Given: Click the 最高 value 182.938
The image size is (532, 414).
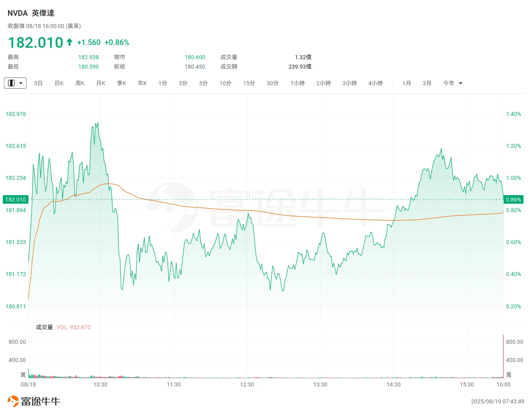Looking at the screenshot, I should tap(89, 57).
